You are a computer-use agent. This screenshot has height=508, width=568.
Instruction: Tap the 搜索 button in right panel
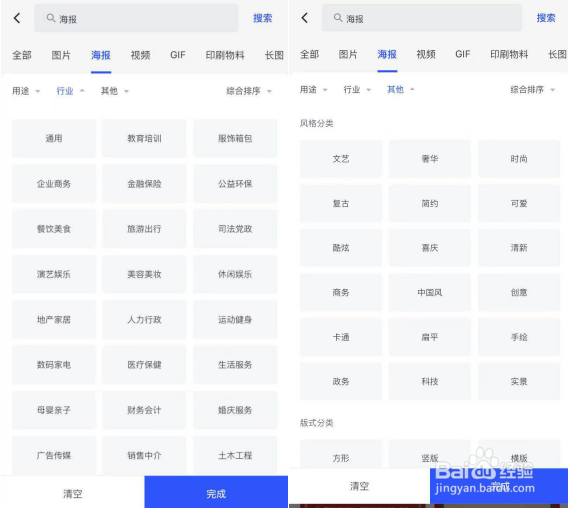tap(546, 17)
